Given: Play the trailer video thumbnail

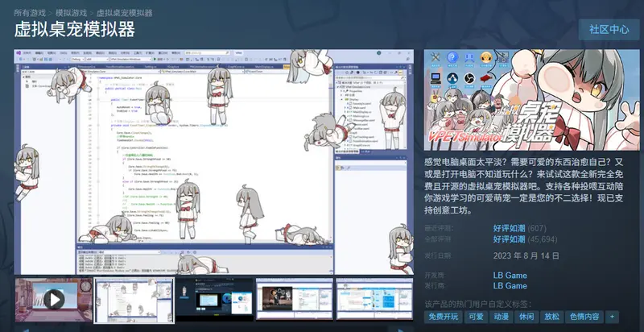Looking at the screenshot, I should [53, 300].
